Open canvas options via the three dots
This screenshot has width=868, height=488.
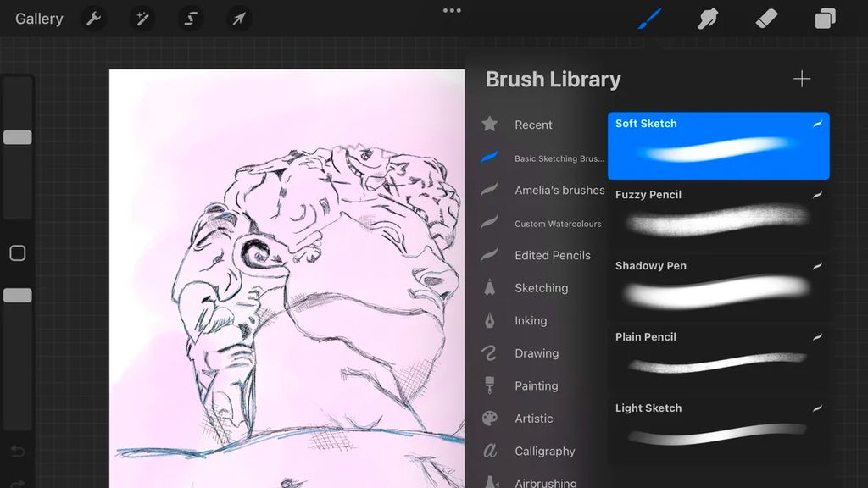[452, 10]
